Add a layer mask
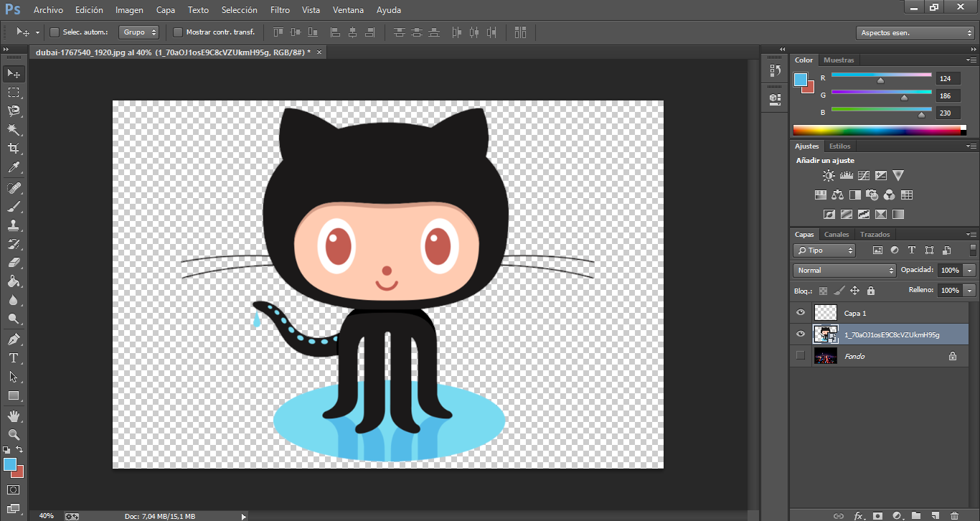Image resolution: width=980 pixels, height=521 pixels. click(877, 515)
